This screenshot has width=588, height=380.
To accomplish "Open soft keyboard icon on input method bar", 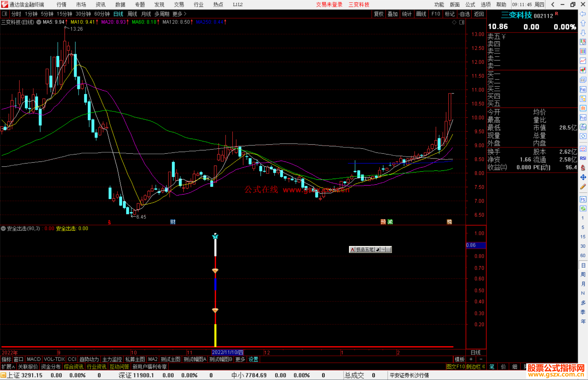I will [x=388, y=249].
